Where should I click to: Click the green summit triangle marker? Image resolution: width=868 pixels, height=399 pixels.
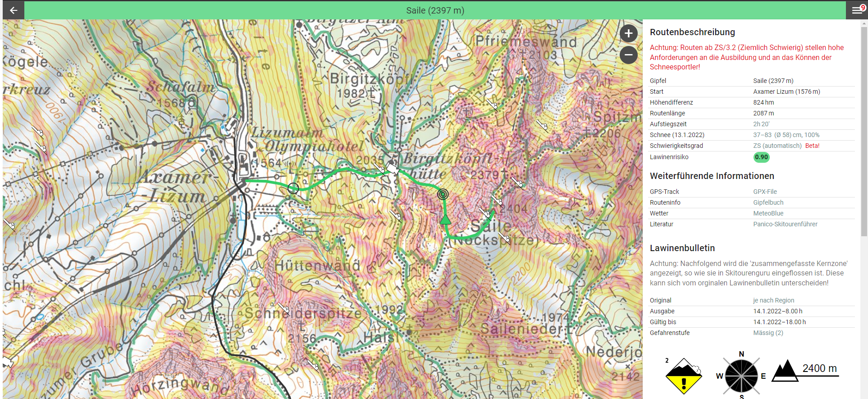pos(445,220)
